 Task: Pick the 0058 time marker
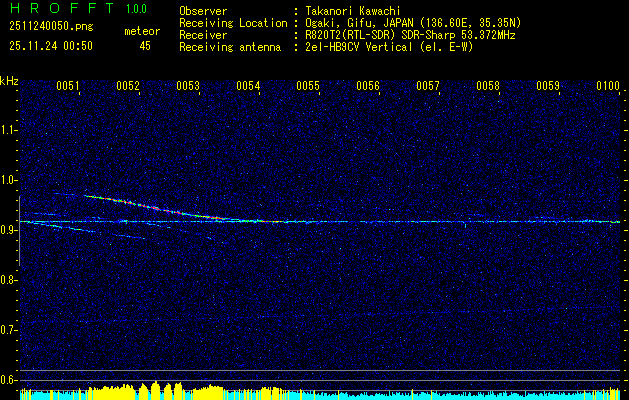pos(487,87)
